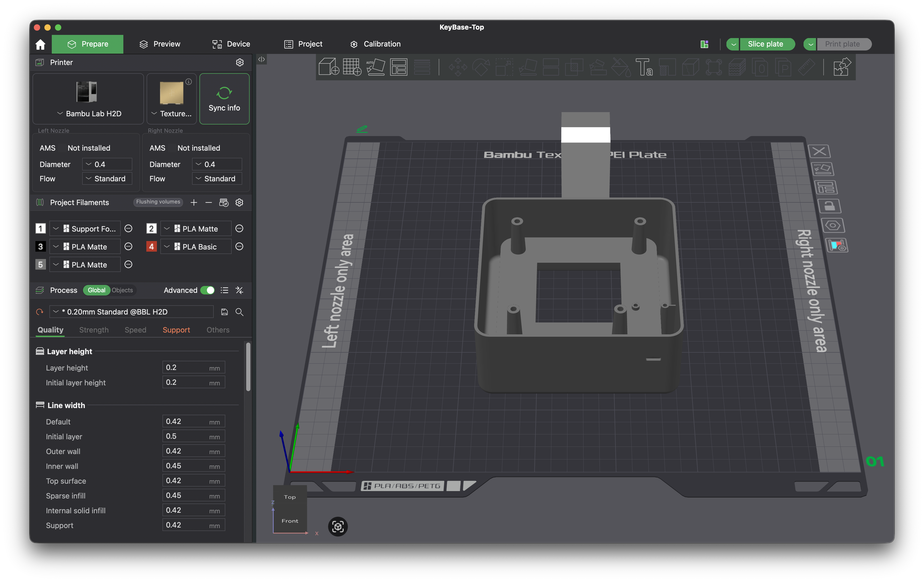Click the Front face of view cube

coord(290,521)
